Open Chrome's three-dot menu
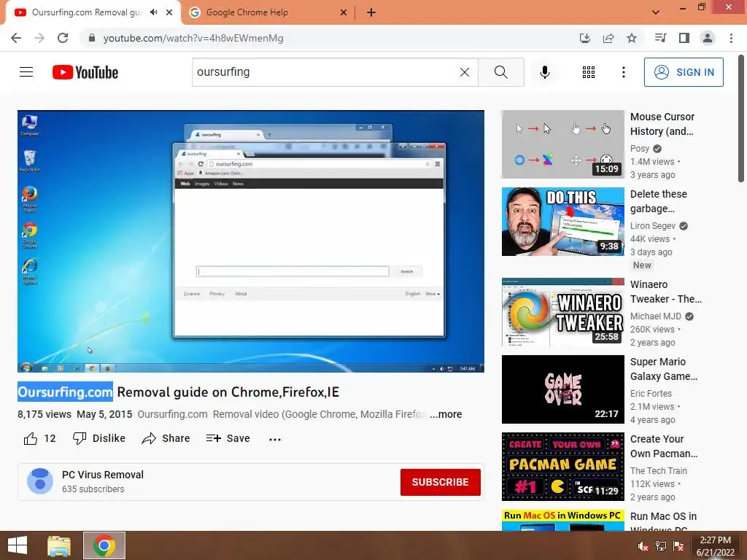This screenshot has width=747, height=560. click(x=731, y=38)
